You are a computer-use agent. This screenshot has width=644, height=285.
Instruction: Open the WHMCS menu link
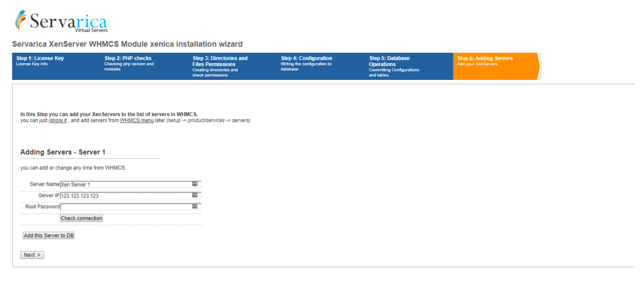pyautogui.click(x=137, y=121)
